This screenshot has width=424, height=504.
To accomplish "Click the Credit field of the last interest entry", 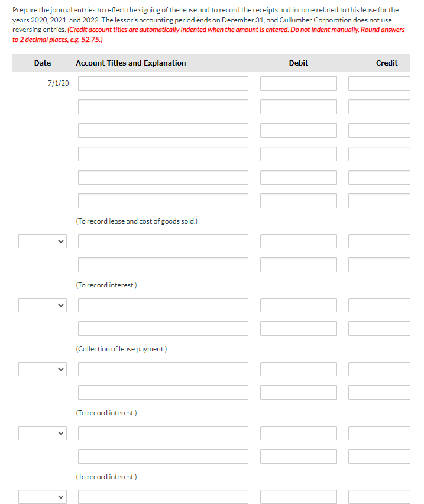I will click(x=381, y=456).
